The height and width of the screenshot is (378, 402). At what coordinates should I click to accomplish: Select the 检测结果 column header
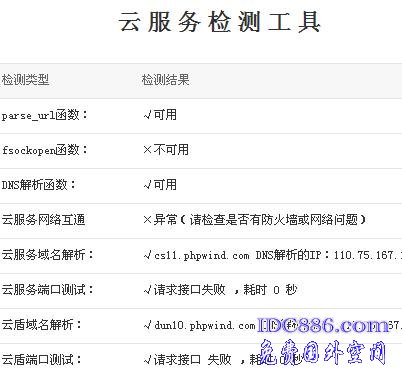point(165,80)
